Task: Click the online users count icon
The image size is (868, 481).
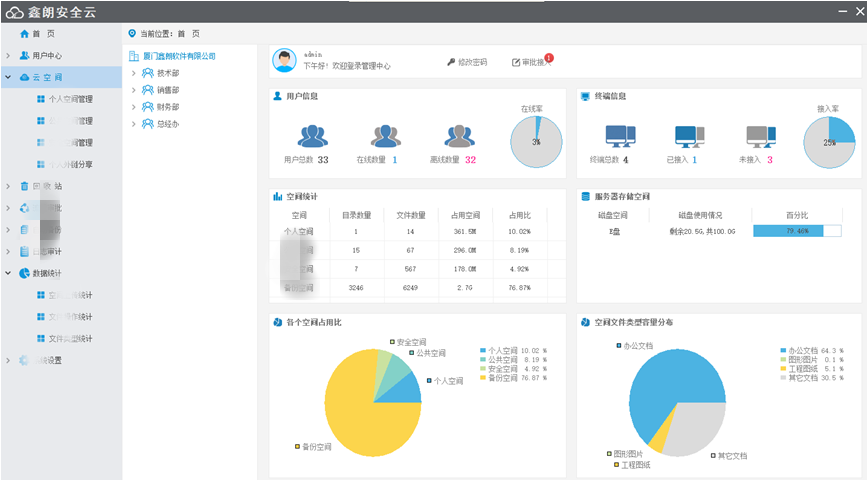Action: [385, 136]
